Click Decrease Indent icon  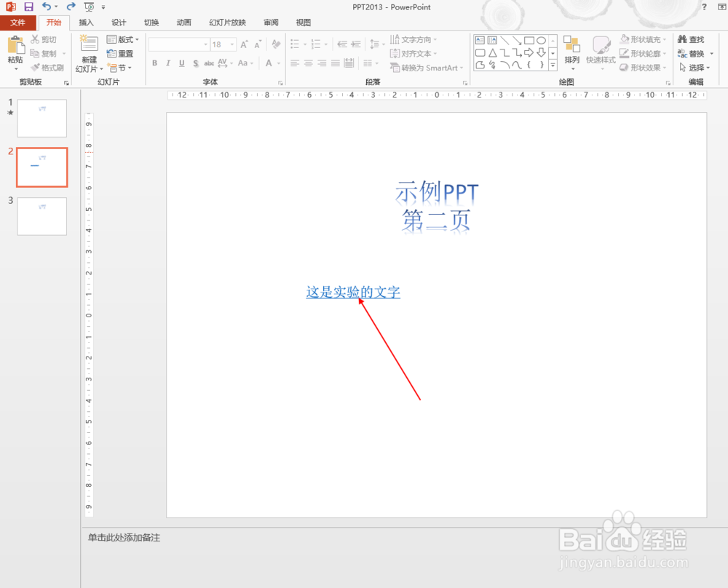(x=342, y=44)
